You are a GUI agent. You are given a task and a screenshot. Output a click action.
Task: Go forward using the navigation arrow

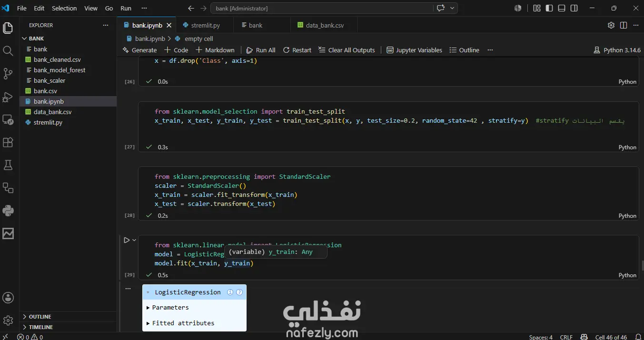click(x=203, y=8)
